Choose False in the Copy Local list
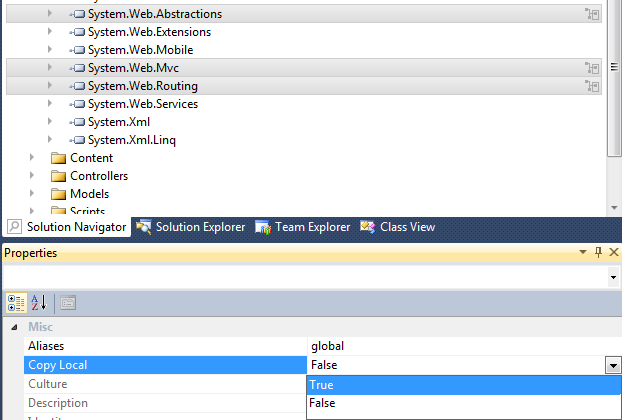This screenshot has width=622, height=420. (464, 403)
